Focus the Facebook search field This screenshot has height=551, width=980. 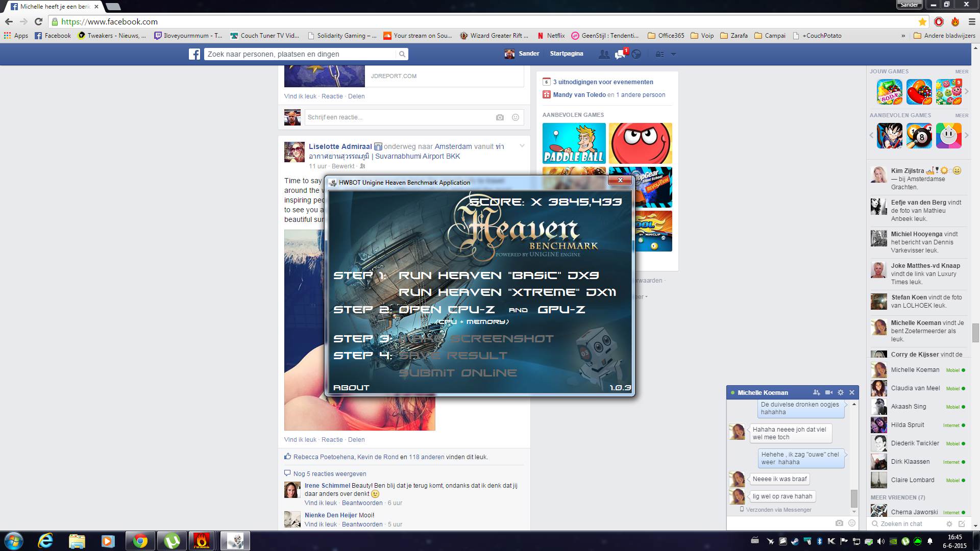(x=301, y=54)
